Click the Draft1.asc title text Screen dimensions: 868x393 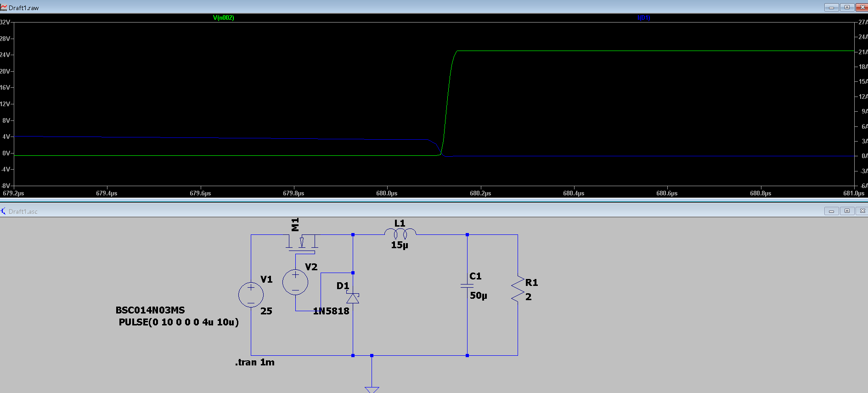pyautogui.click(x=23, y=211)
